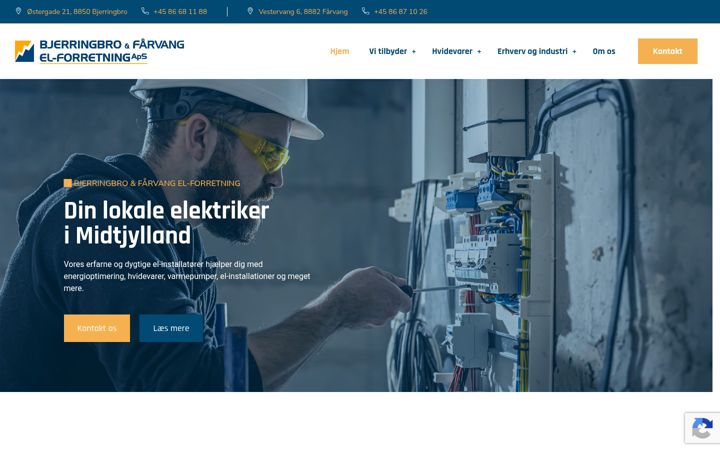Open the Østergade 21, 8850 Bjerringbro address
720x450 pixels.
[x=77, y=11]
